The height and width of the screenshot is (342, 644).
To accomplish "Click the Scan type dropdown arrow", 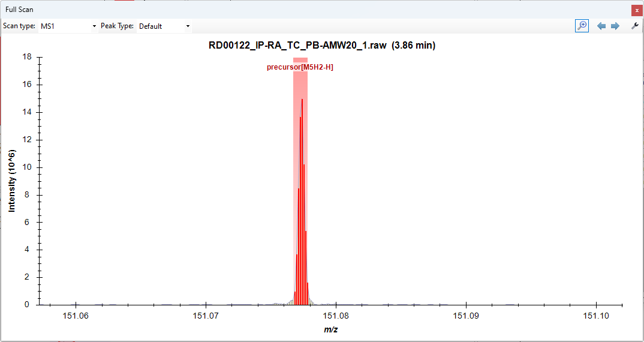I will click(x=94, y=26).
